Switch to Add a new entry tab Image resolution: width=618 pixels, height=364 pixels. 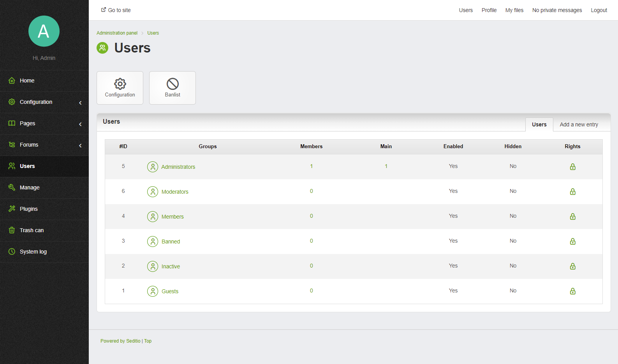579,124
